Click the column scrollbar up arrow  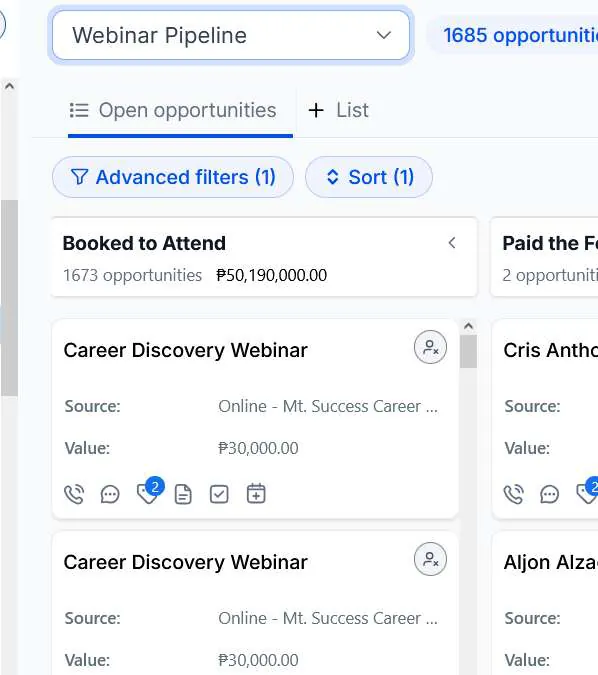(x=468, y=326)
